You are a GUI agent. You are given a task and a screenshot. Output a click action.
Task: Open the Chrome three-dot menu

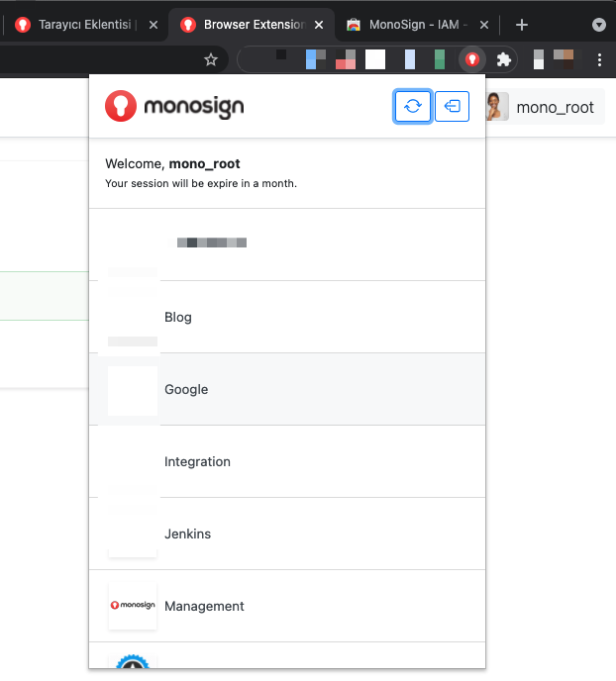point(599,60)
